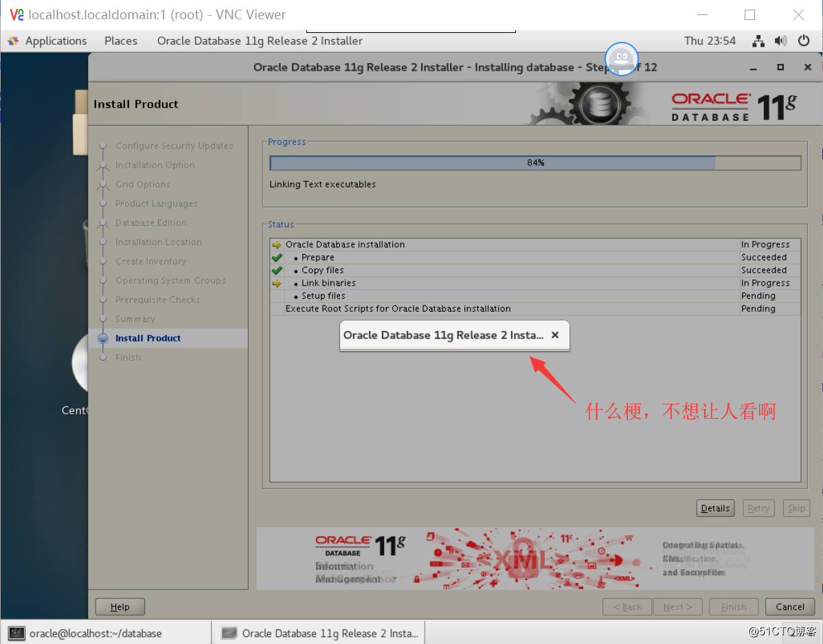Select Grid Options step
This screenshot has width=823, height=644.
(143, 185)
